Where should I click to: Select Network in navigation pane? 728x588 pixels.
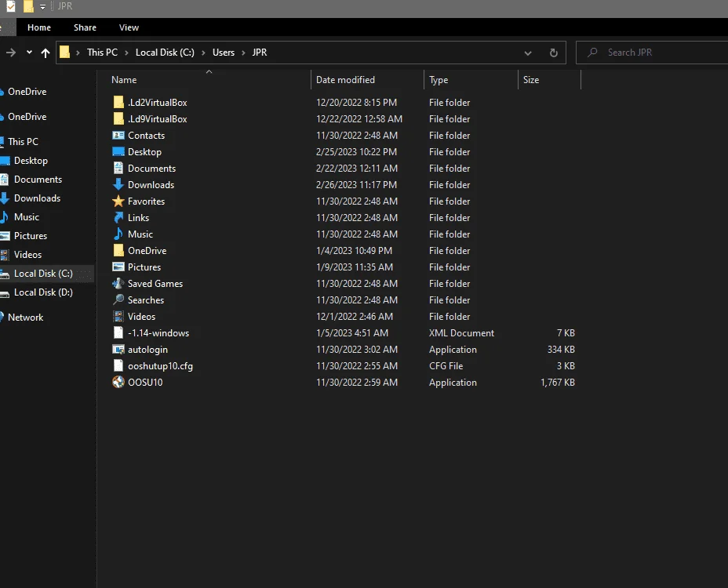[25, 318]
